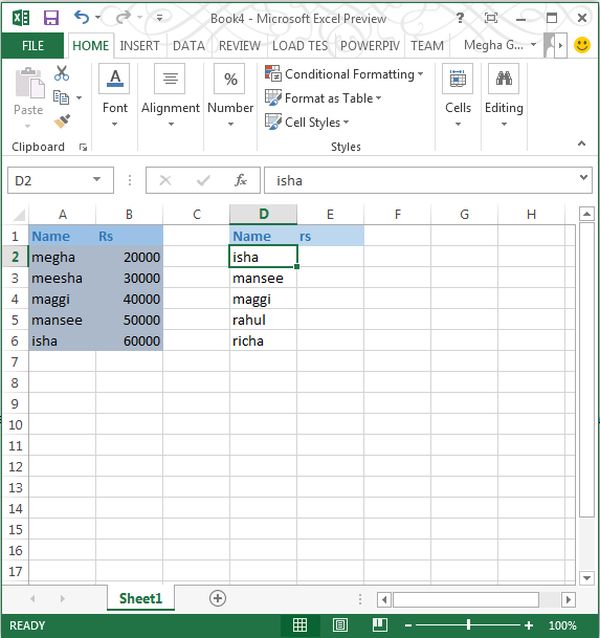Switch to Page Break Preview

coord(380,625)
